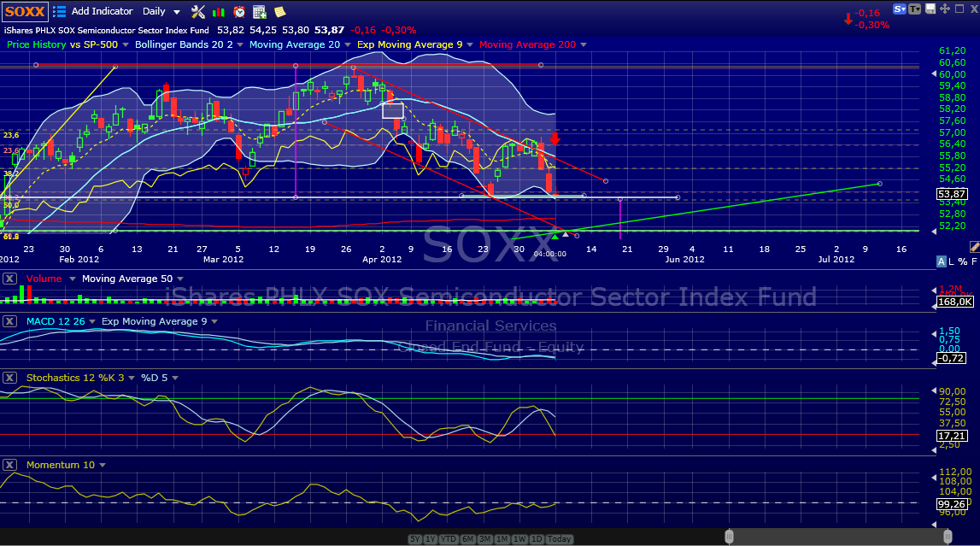
Task: Expand the Volume indicator options arrow
Action: [72, 279]
